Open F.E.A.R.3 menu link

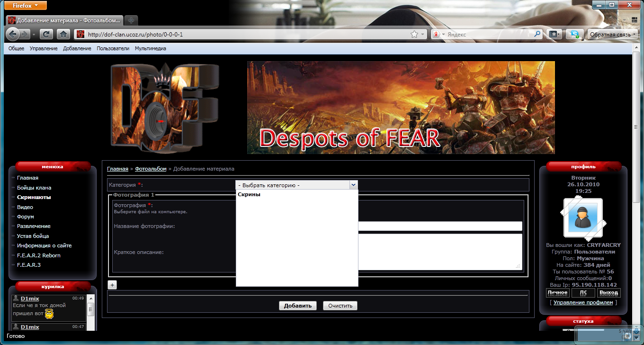(29, 265)
